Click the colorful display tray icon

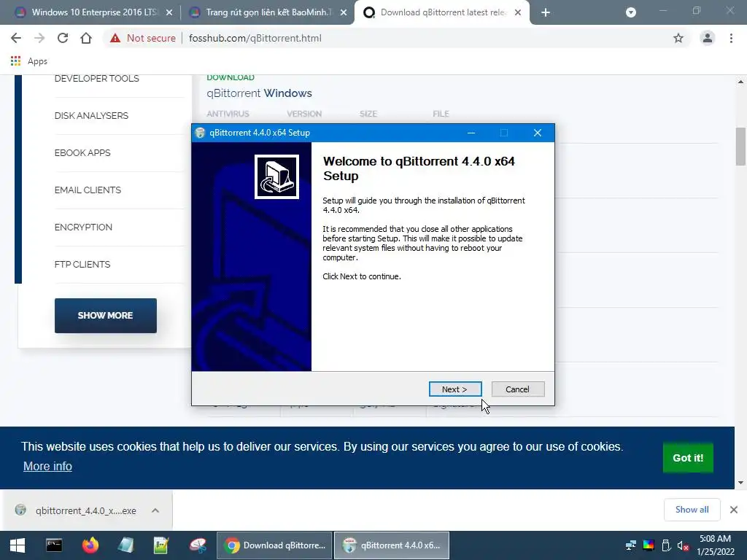click(649, 545)
